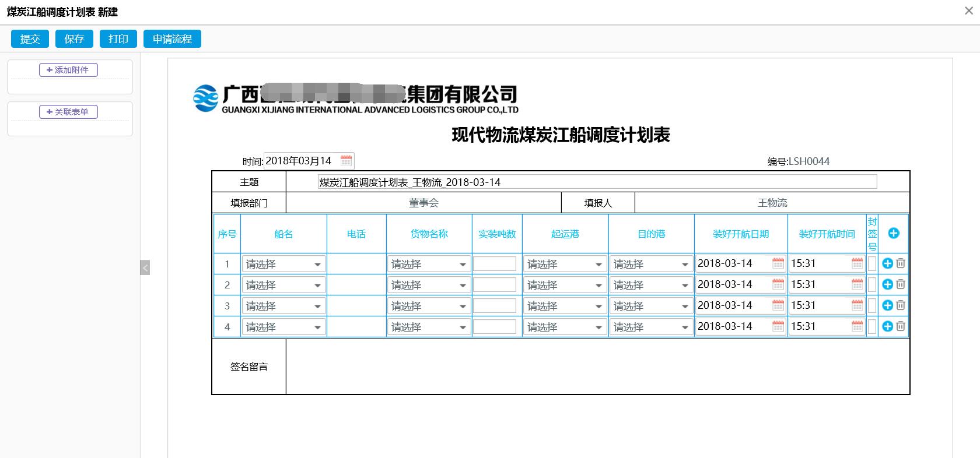980x458 pixels.
Task: Click the 保存 save button
Action: coord(74,39)
